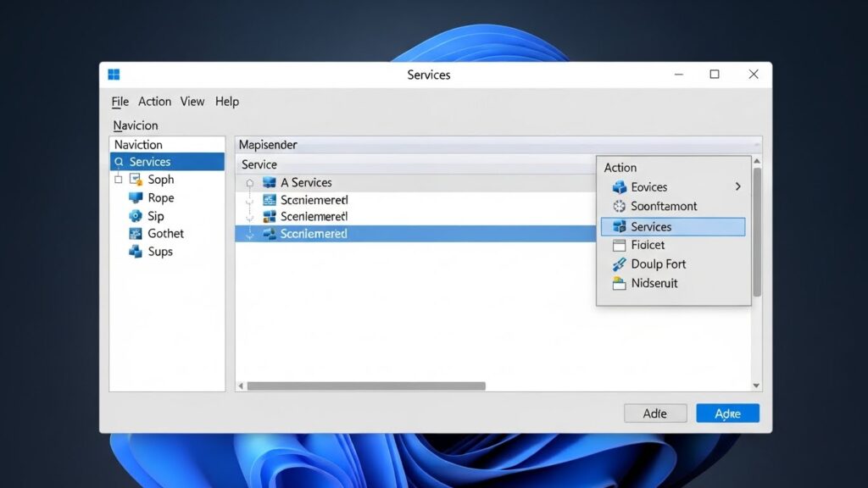Viewport: 868px width, 488px height.
Task: Click the A Services row icon
Action: click(x=270, y=182)
